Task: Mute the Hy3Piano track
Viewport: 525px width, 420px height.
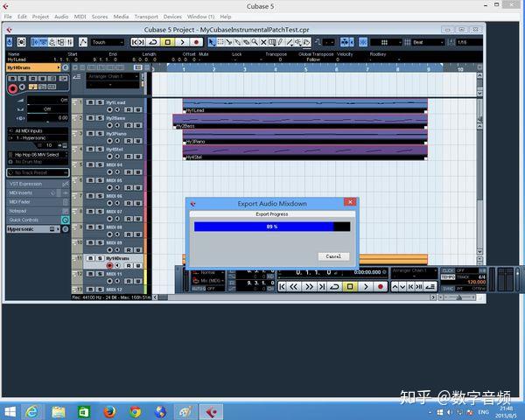Action: click(90, 133)
